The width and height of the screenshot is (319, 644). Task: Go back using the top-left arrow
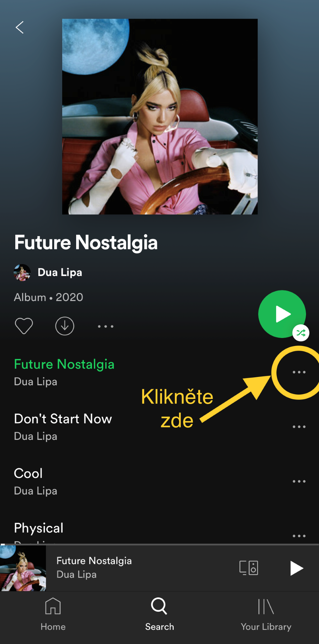pyautogui.click(x=20, y=27)
